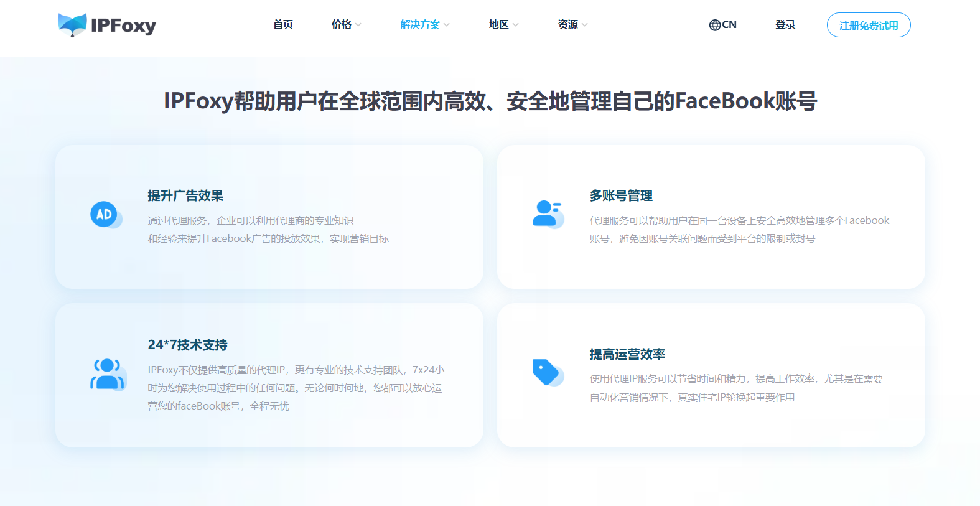
Task: Select the 多账号管理 card heading
Action: pos(621,195)
